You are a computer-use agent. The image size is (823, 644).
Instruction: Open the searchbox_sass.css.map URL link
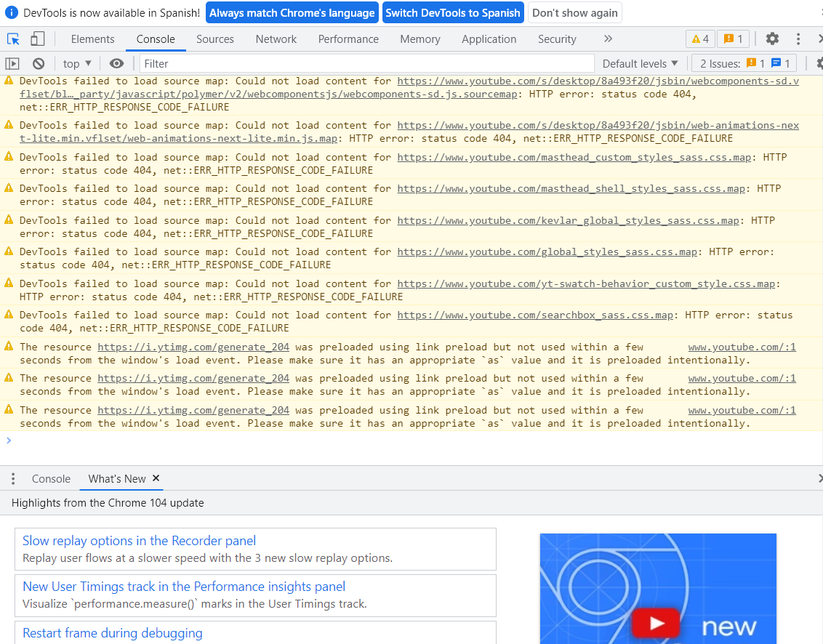[x=535, y=315]
